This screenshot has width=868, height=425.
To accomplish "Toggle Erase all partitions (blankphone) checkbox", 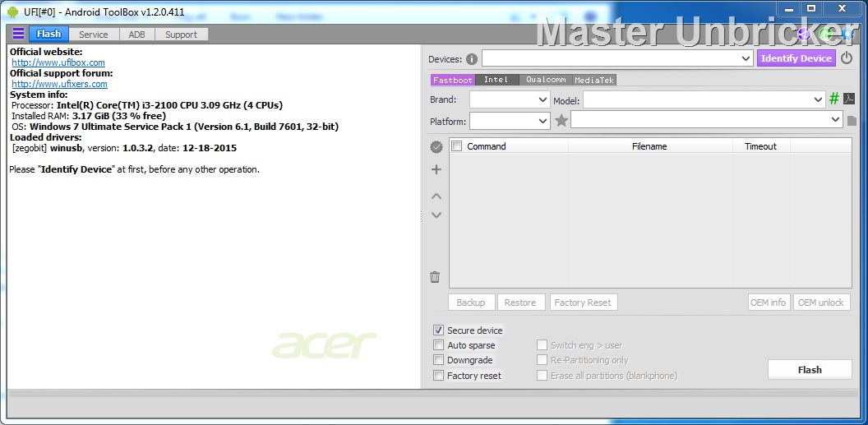I will [x=542, y=376].
